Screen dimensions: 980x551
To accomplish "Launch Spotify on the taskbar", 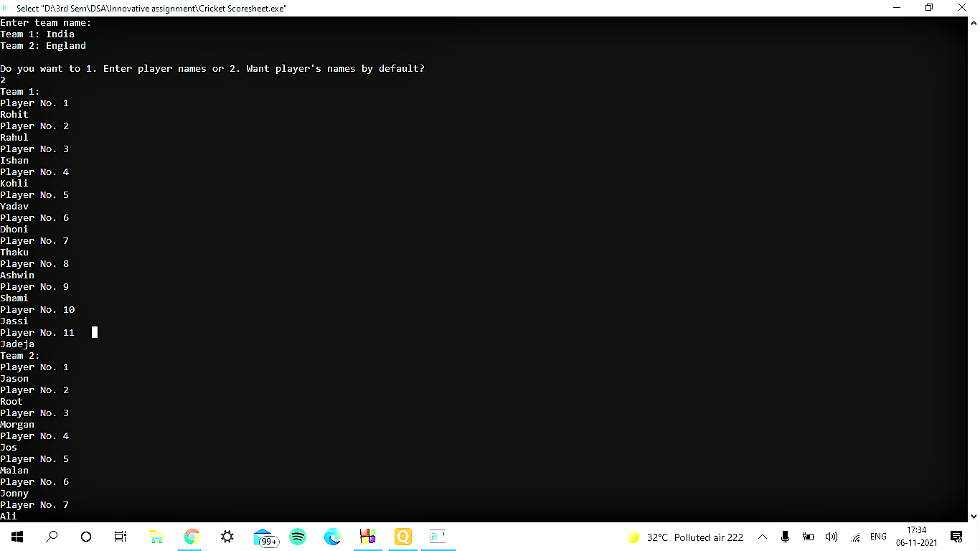I will 297,537.
